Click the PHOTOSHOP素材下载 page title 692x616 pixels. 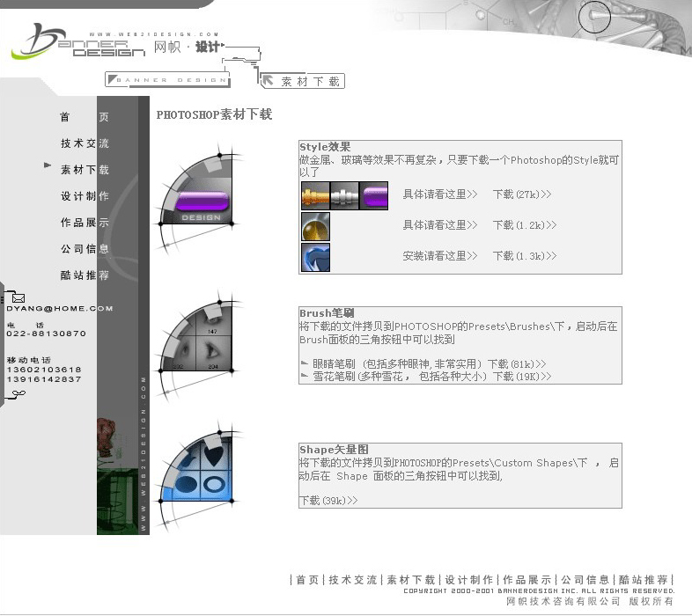pos(214,114)
